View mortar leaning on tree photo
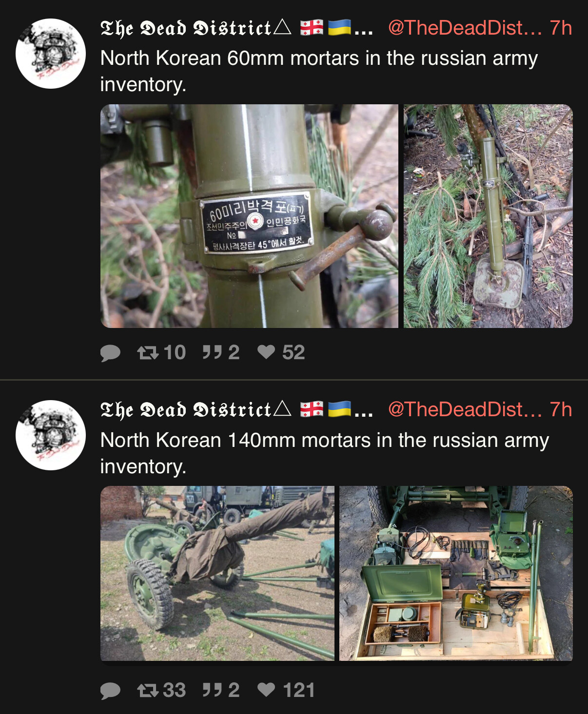This screenshot has height=714, width=588. click(488, 216)
